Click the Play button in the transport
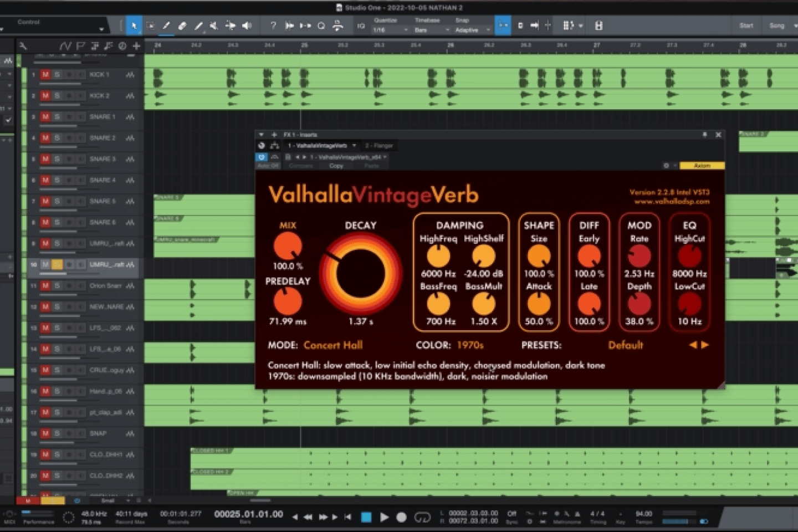 pyautogui.click(x=384, y=517)
